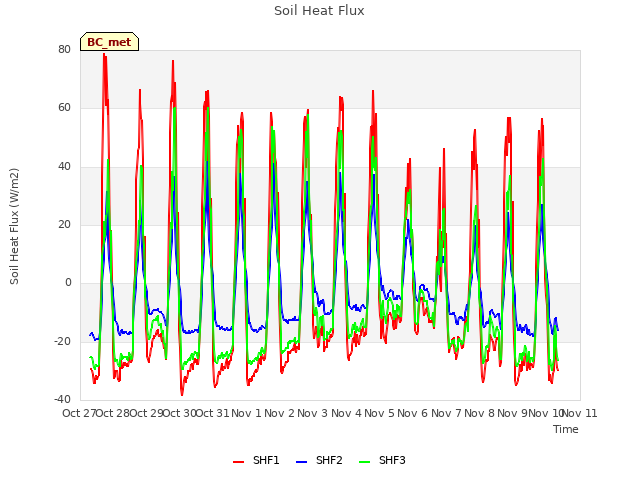Click the BC_met annotation label
Image resolution: width=640 pixels, height=480 pixels.
pyautogui.click(x=109, y=42)
